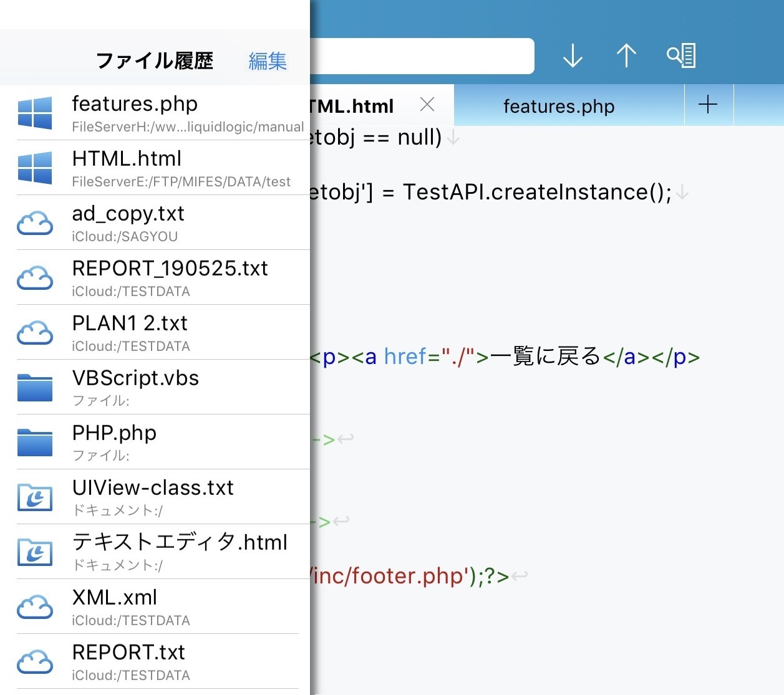Tap the 編集 edit button

268,61
